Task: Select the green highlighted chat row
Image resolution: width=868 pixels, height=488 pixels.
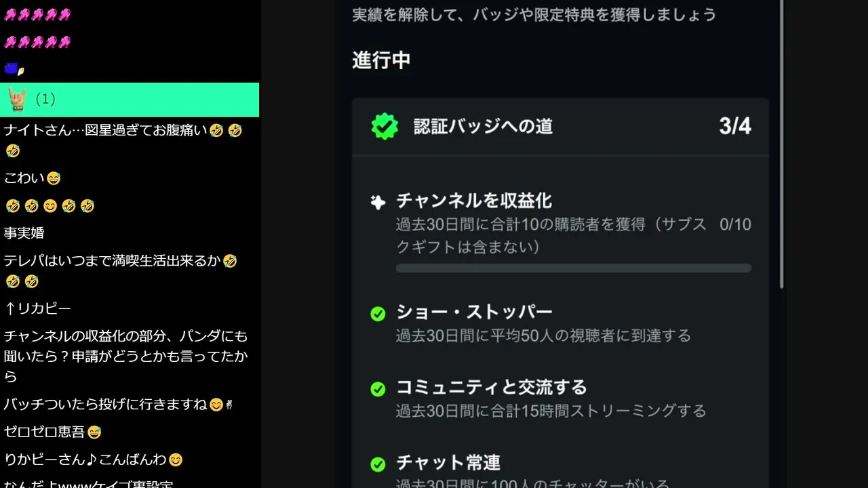Action: pyautogui.click(x=130, y=100)
